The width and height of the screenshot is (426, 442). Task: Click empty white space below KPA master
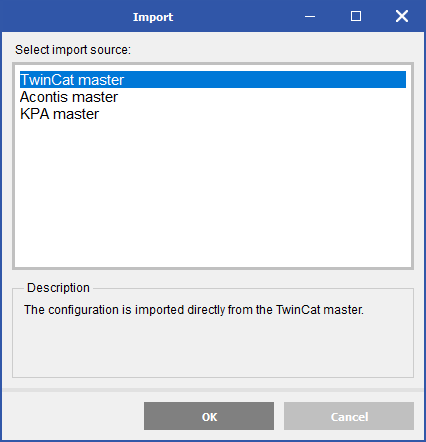(x=213, y=193)
